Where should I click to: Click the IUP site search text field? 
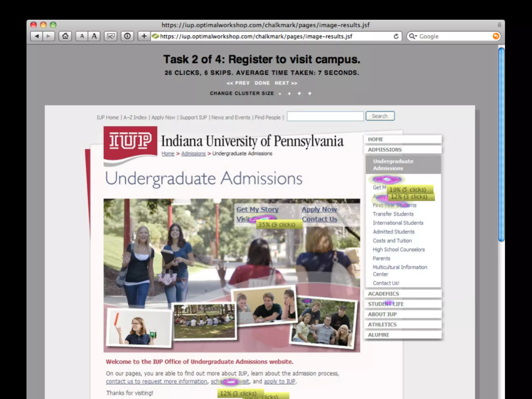click(x=325, y=116)
